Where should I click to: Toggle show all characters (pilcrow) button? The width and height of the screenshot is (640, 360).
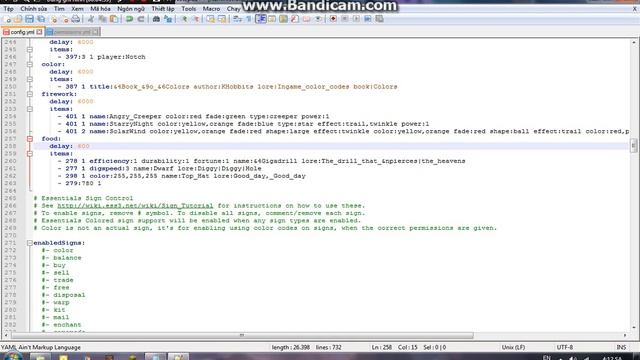pos(249,19)
